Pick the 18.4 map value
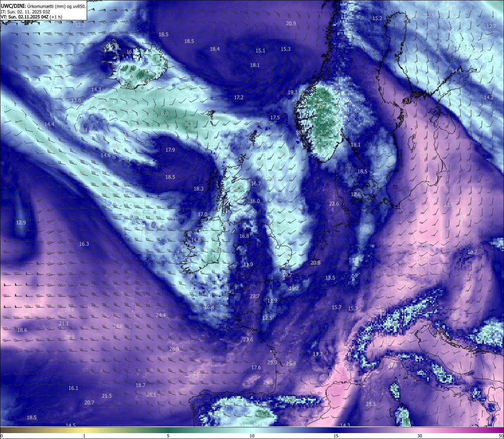The height and width of the screenshot is (439, 504). pyautogui.click(x=215, y=49)
